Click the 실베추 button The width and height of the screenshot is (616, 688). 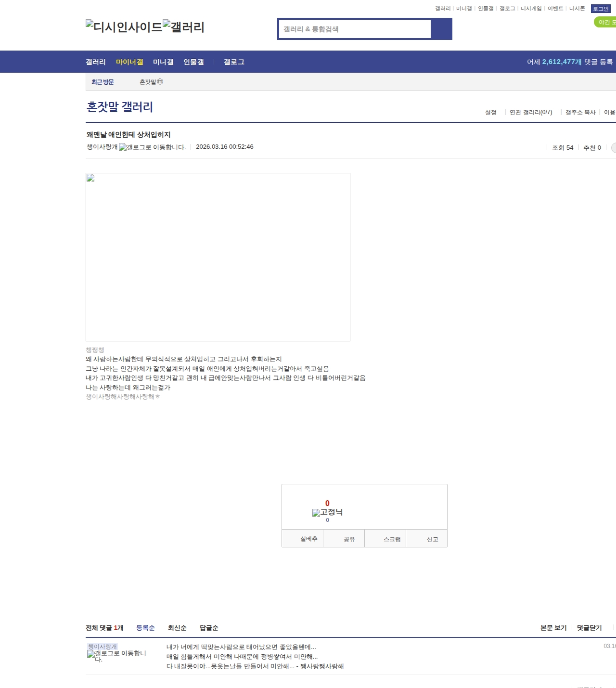click(x=303, y=539)
